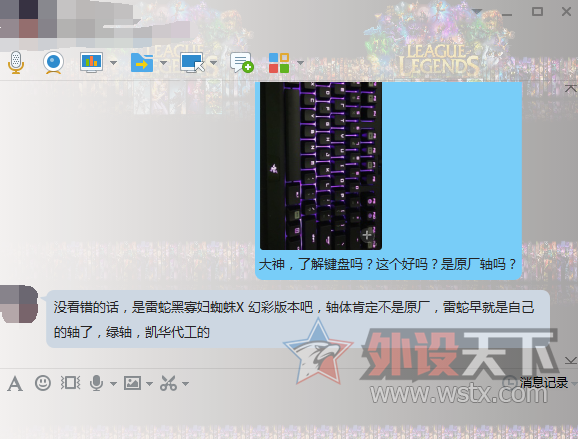Insert a picture into the message
Viewport: 578px width, 439px height.
coord(132,383)
